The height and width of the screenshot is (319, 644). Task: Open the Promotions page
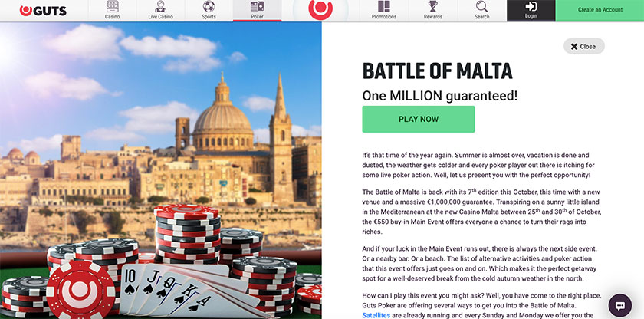[384, 11]
